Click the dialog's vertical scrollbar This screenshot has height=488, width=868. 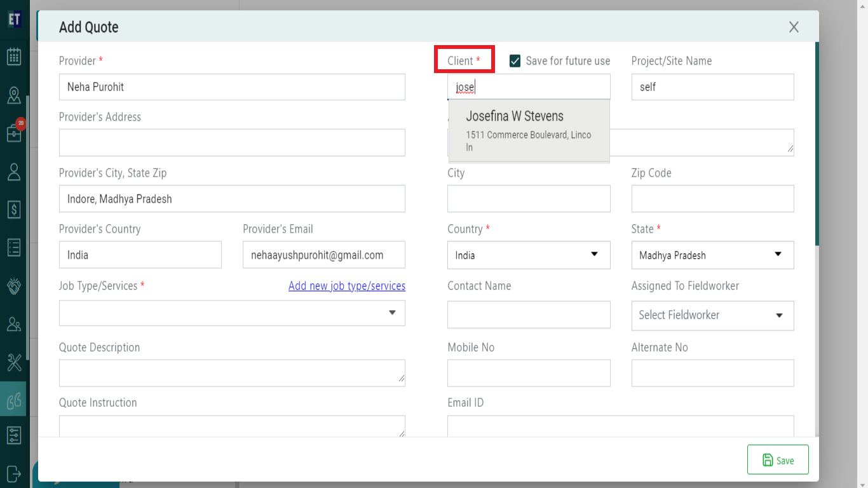click(817, 144)
